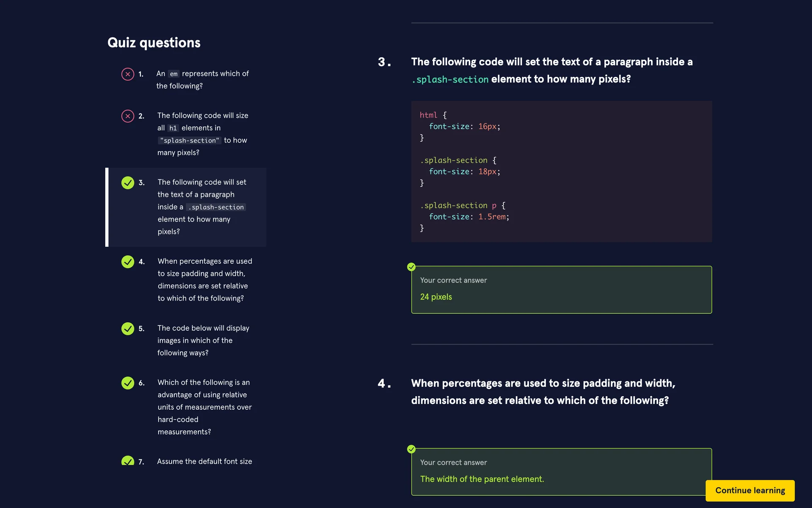This screenshot has height=508, width=812.
Task: Click the green checkmark beside question 4
Action: tap(128, 262)
